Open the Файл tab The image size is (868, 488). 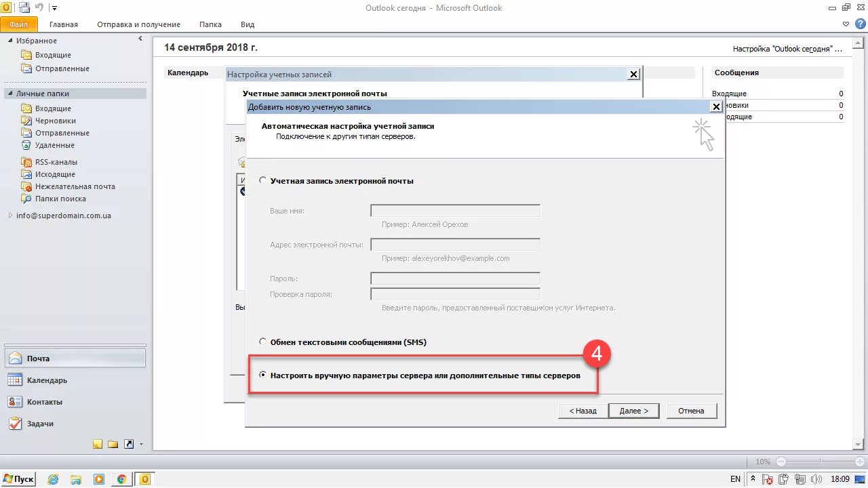[18, 24]
